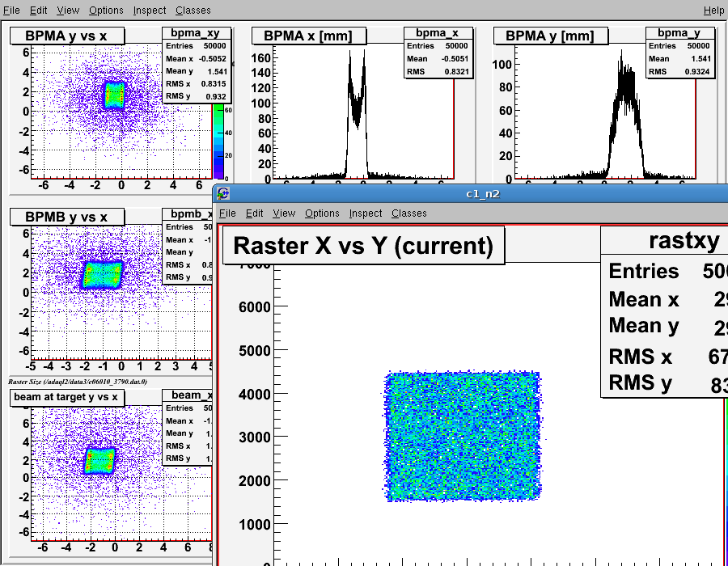Image resolution: width=728 pixels, height=566 pixels.
Task: Click the bpma_y stats box header
Action: point(680,33)
